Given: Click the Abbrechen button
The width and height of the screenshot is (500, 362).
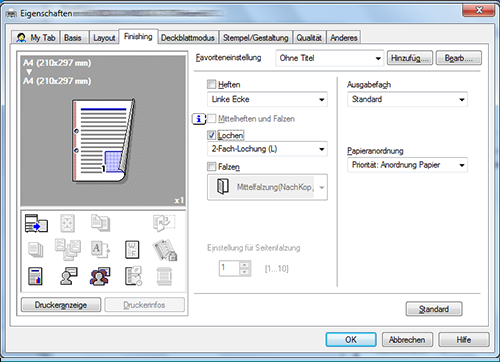Looking at the screenshot, I should pyautogui.click(x=407, y=340).
